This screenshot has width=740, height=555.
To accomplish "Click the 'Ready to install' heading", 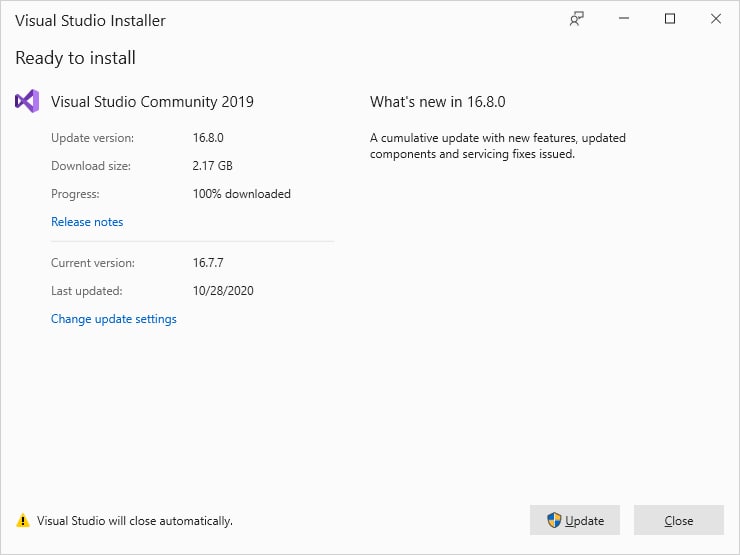I will pos(76,58).
